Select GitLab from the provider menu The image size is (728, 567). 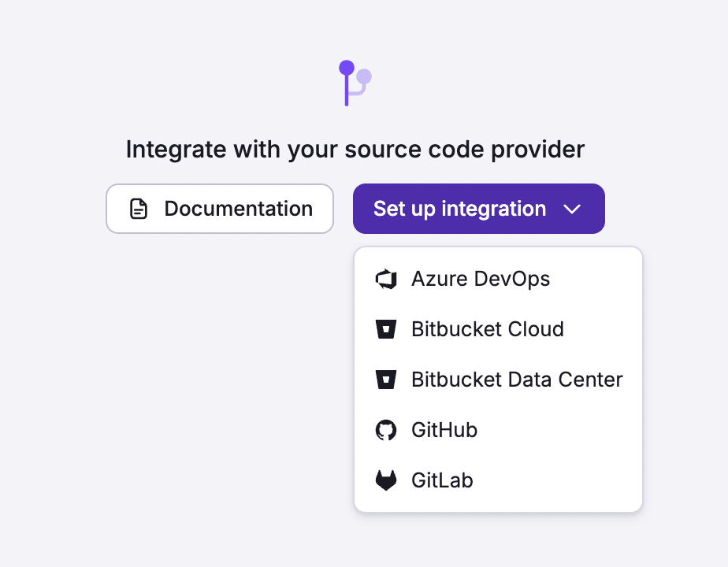point(442,480)
